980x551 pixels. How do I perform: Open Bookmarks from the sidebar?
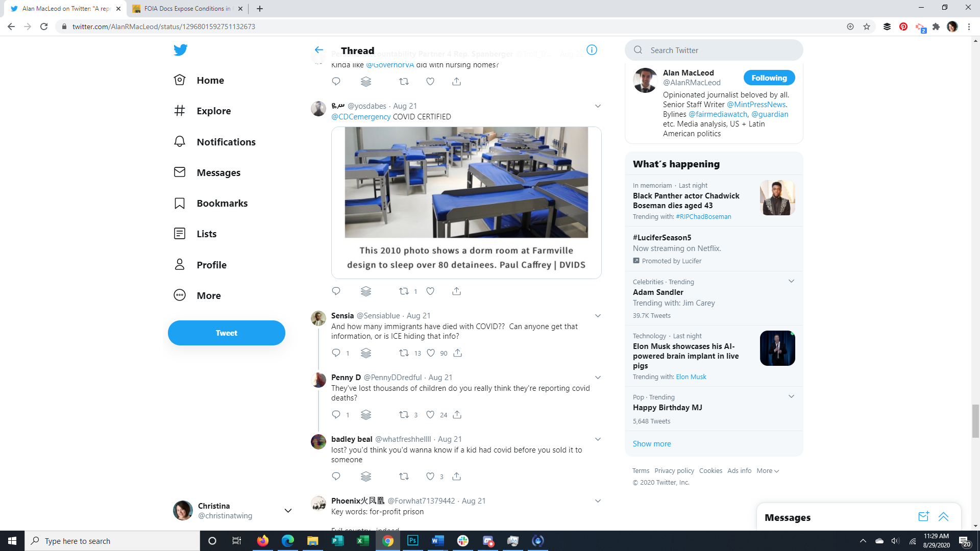tap(180, 203)
